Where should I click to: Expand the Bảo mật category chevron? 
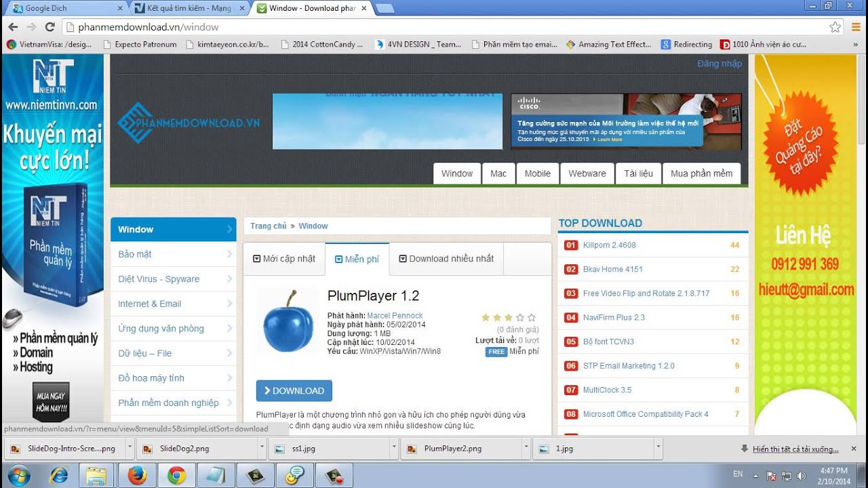(229, 254)
